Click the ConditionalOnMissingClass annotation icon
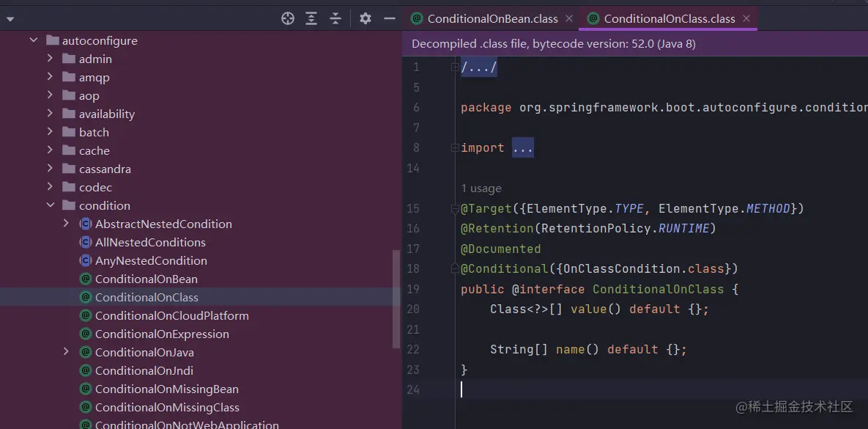This screenshot has width=868, height=429. [85, 407]
